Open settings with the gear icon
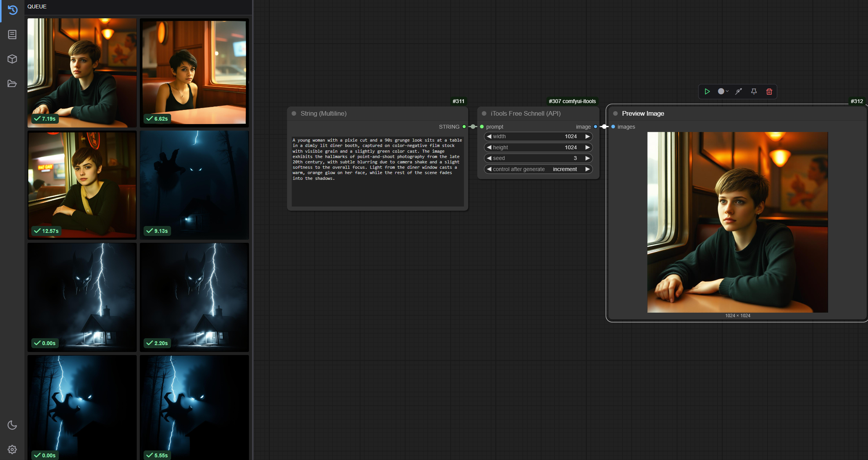This screenshot has width=868, height=460. pos(12,449)
